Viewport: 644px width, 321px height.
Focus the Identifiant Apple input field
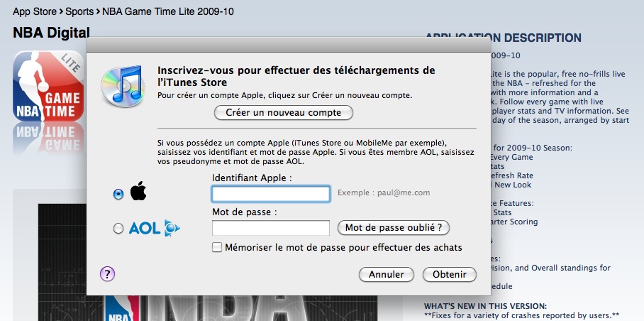point(271,194)
